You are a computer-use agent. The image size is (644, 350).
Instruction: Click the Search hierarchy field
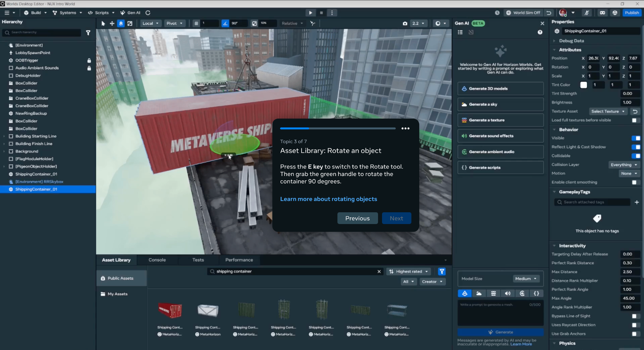pyautogui.click(x=42, y=33)
